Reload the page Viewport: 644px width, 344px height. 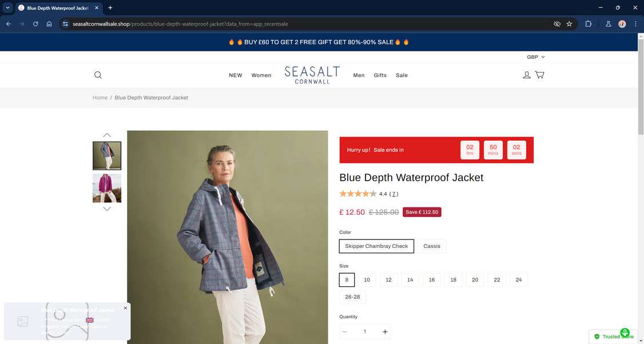pyautogui.click(x=35, y=24)
